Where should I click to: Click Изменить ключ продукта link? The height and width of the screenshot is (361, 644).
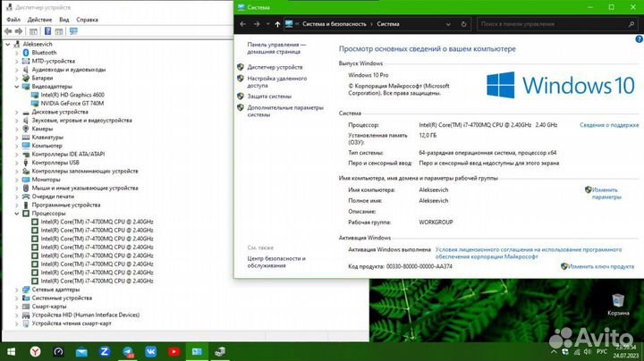coord(601,266)
